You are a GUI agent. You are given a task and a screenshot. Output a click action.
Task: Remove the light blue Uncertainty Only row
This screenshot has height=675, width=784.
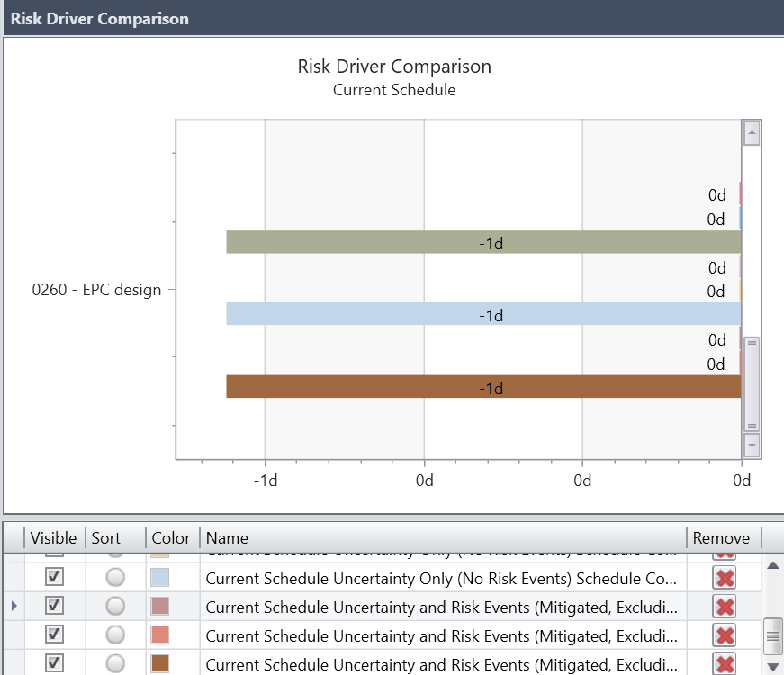coord(724,578)
